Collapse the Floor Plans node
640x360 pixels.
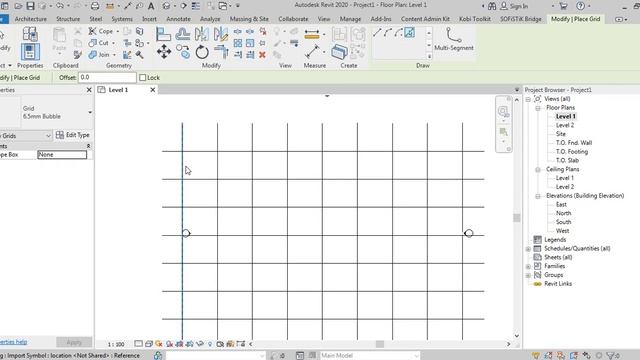point(538,108)
